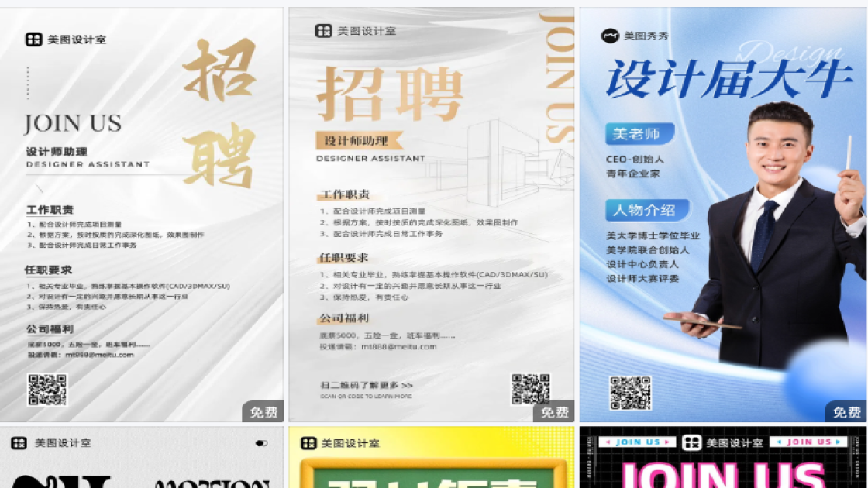Click 免费 badge on the vertical 招聘 poster

263,411
